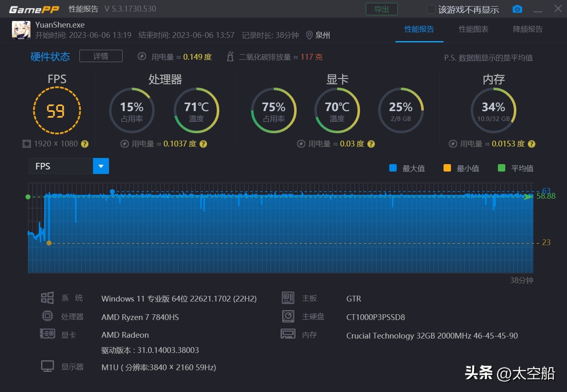
Task: Click the CO2 emission bottle icon
Action: [x=230, y=56]
